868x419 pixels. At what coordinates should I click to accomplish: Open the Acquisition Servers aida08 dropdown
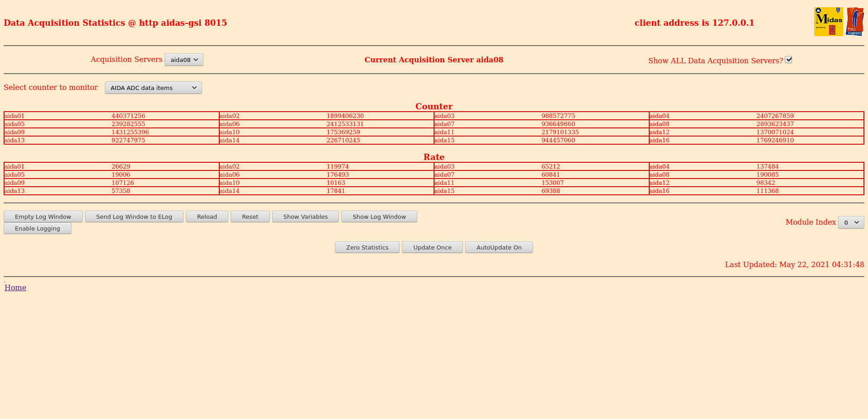pyautogui.click(x=184, y=60)
